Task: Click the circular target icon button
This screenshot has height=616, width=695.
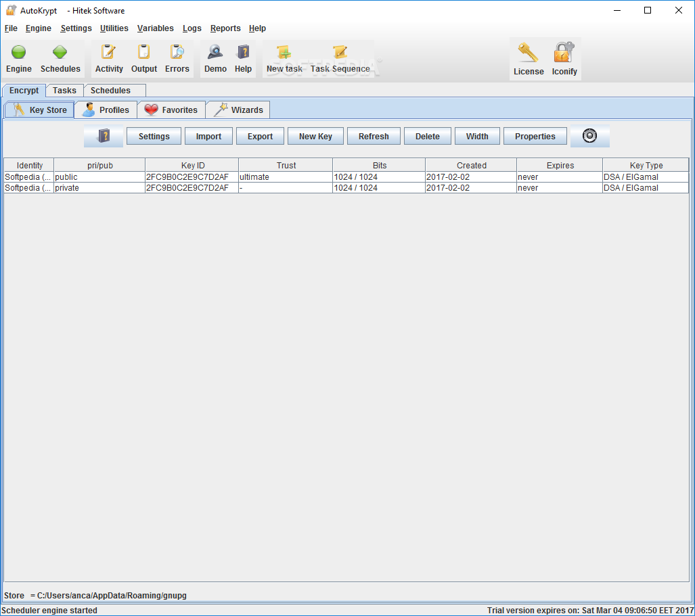Action: tap(589, 136)
